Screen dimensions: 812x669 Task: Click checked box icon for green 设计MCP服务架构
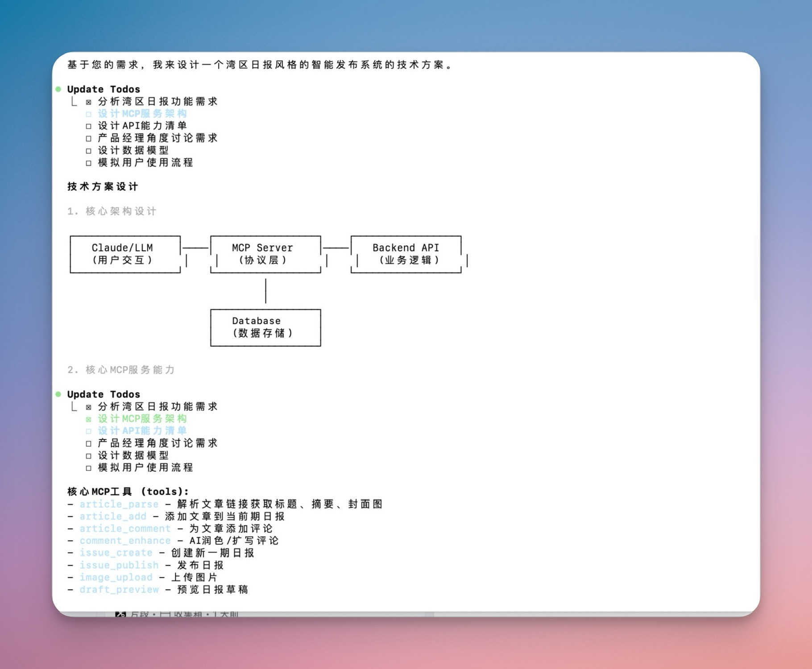click(89, 419)
